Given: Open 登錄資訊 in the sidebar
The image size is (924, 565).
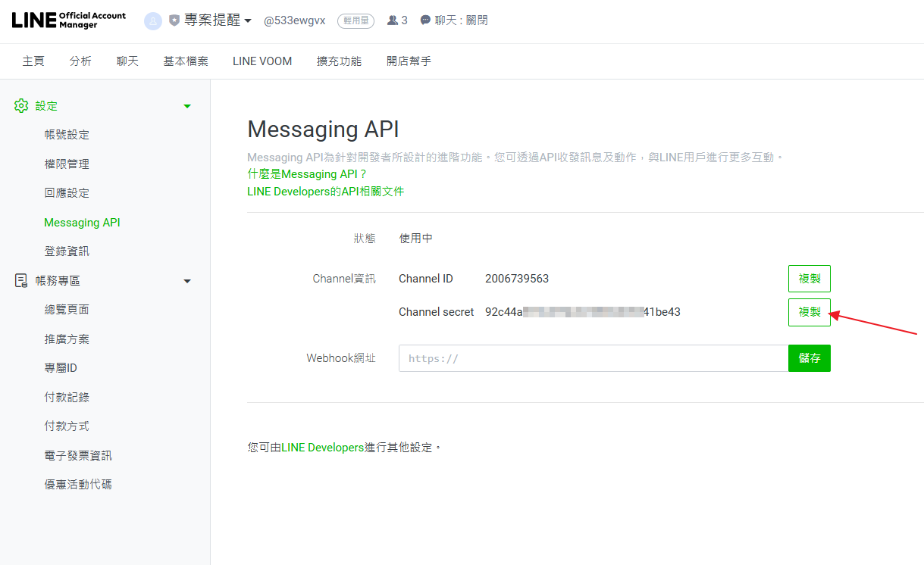Looking at the screenshot, I should click(x=67, y=251).
